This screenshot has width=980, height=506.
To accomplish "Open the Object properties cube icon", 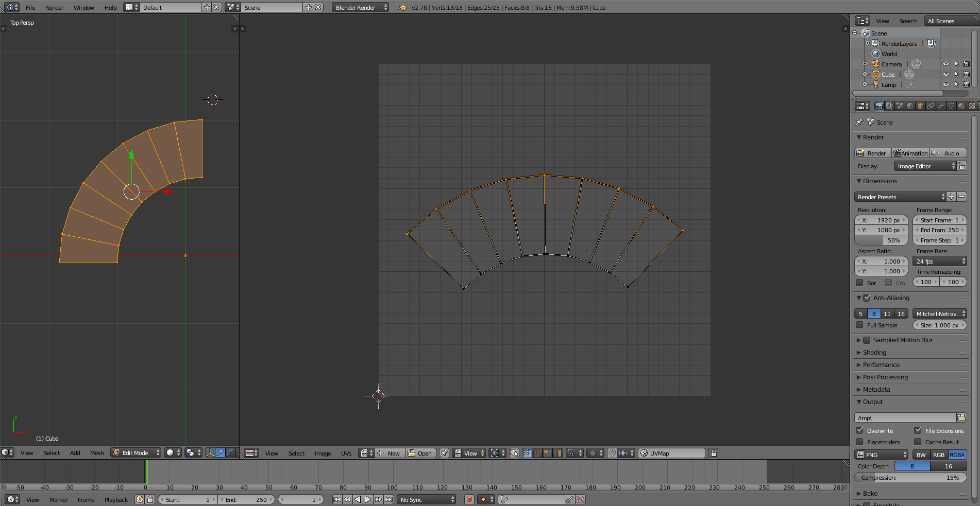I will (920, 106).
